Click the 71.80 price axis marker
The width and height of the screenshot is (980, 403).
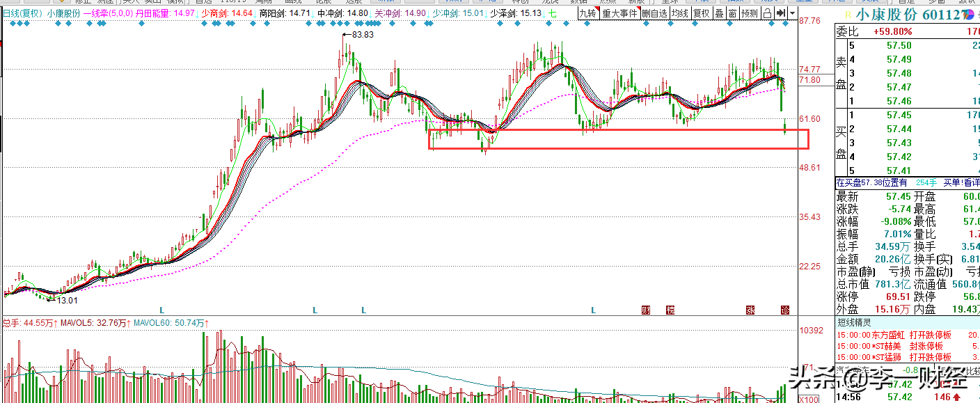(809, 80)
